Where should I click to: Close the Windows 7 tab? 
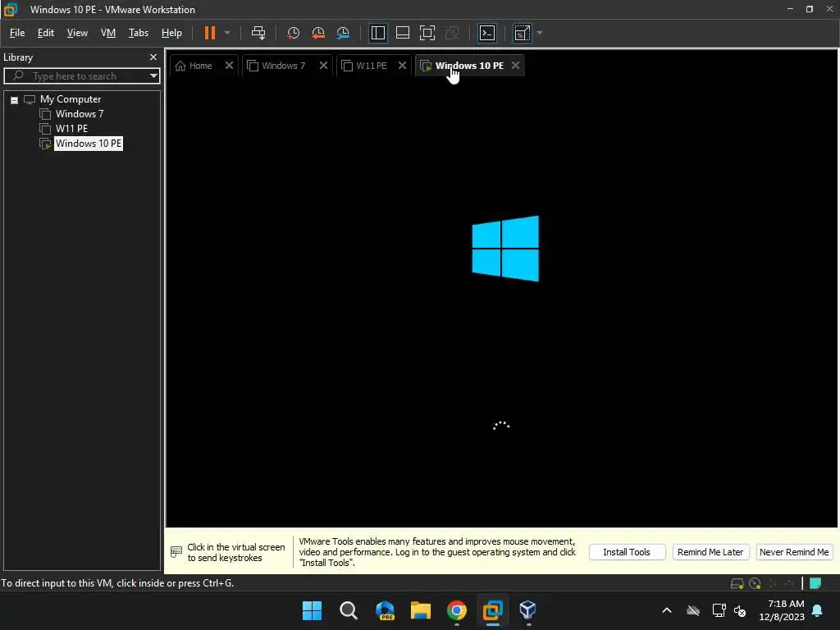pyautogui.click(x=323, y=66)
